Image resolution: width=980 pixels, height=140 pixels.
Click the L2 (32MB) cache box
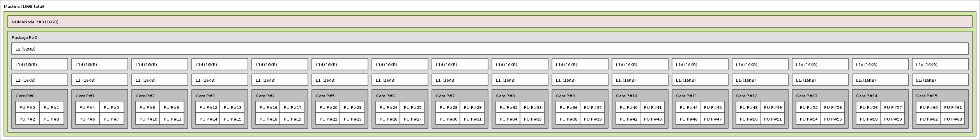[490, 49]
